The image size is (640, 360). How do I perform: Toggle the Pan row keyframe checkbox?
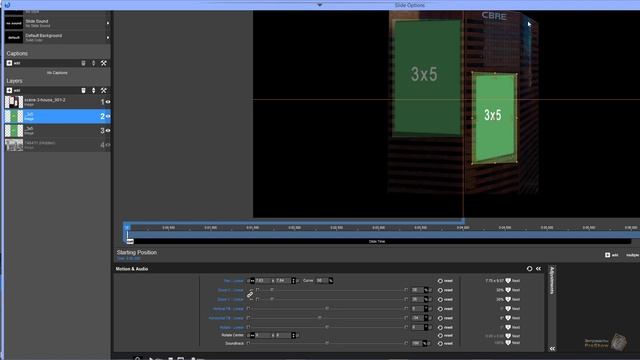pos(248,281)
